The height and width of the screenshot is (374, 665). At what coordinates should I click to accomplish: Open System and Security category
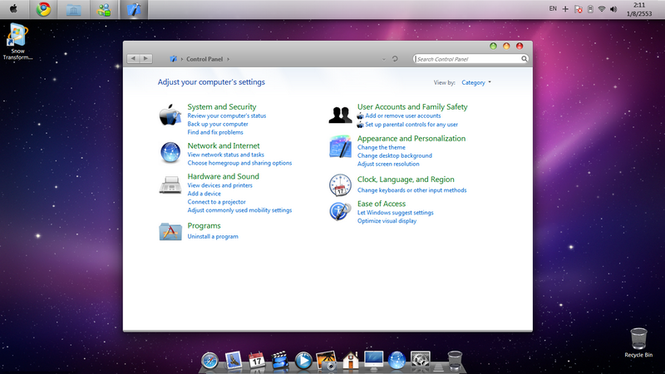[222, 107]
